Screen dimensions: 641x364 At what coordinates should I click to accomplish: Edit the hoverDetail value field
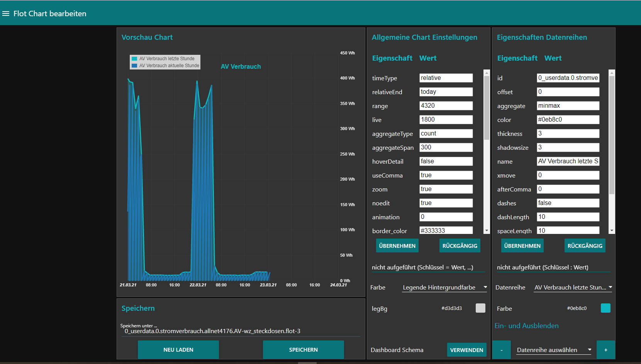coord(446,161)
